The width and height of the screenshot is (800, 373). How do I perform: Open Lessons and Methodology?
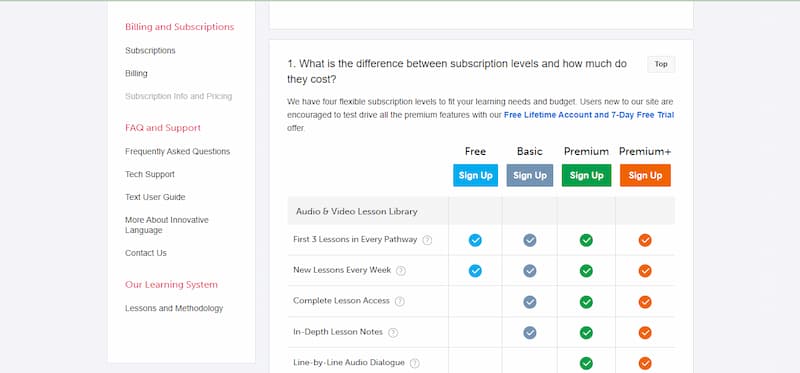(x=174, y=308)
